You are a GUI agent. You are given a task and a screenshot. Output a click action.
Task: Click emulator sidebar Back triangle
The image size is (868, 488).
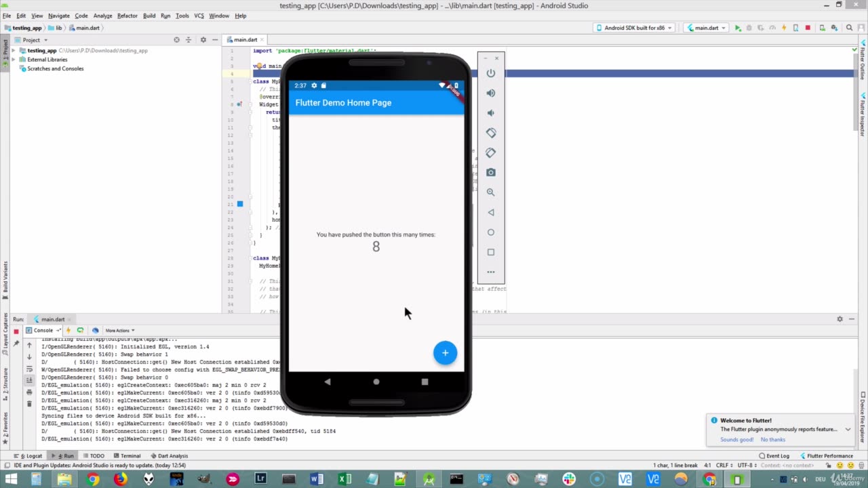(x=491, y=212)
